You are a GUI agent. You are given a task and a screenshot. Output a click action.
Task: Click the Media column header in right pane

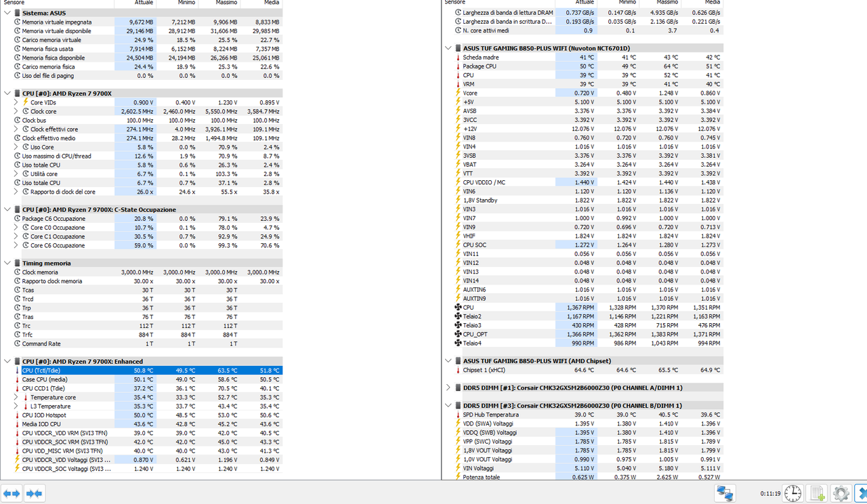click(x=702, y=3)
